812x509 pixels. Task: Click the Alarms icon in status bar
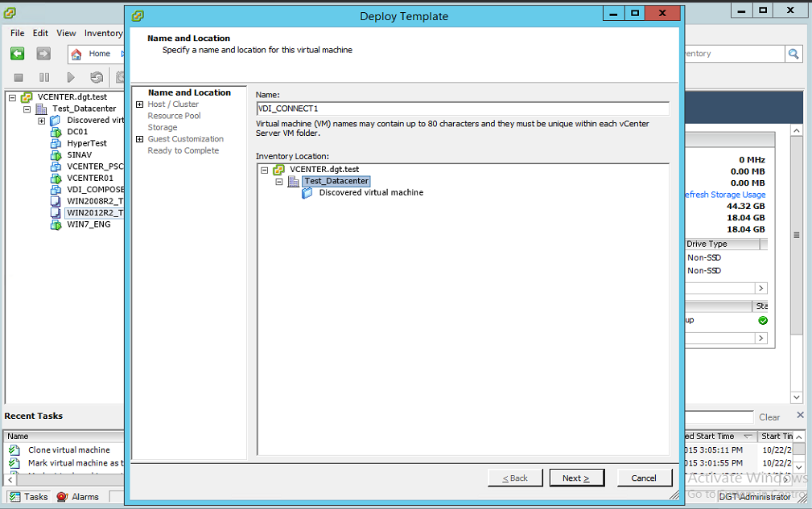[x=62, y=497]
